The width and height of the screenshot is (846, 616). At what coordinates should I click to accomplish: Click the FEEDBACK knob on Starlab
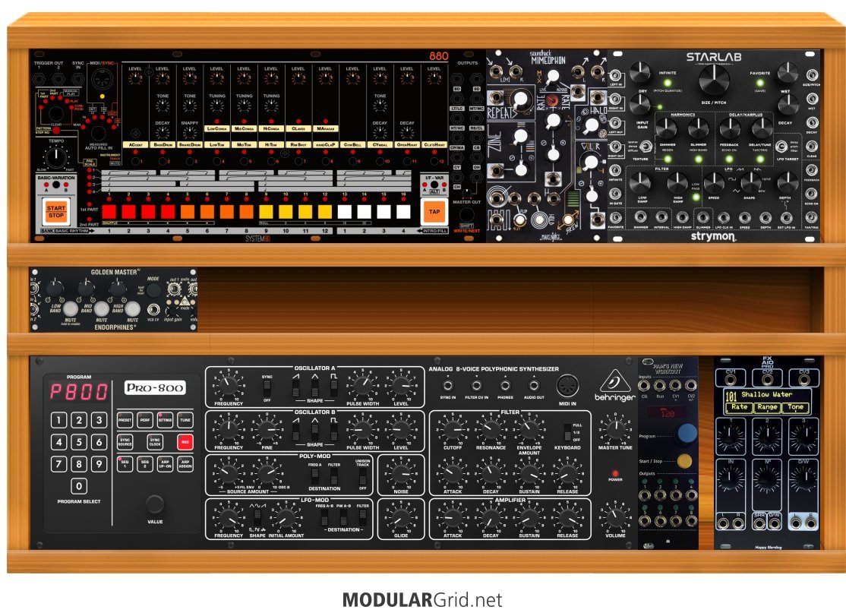(x=730, y=128)
